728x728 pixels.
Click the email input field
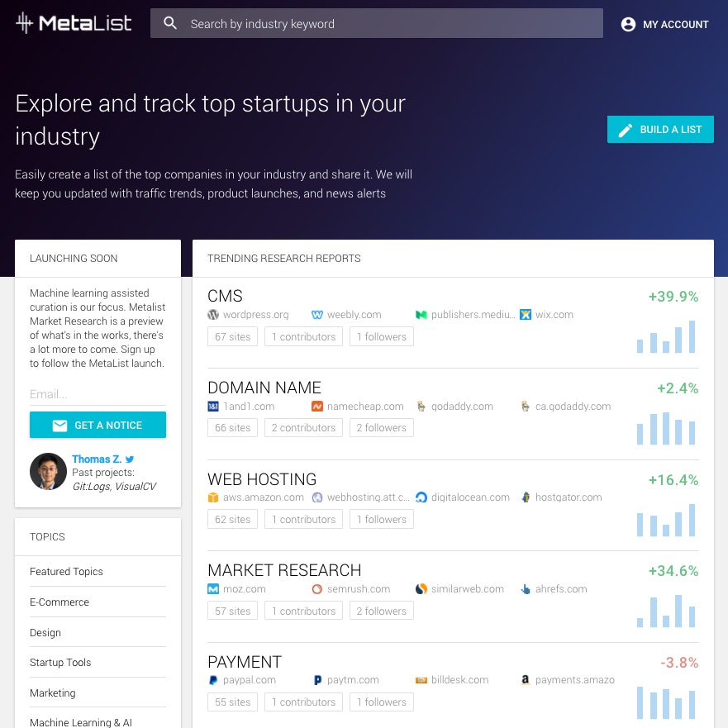98,394
